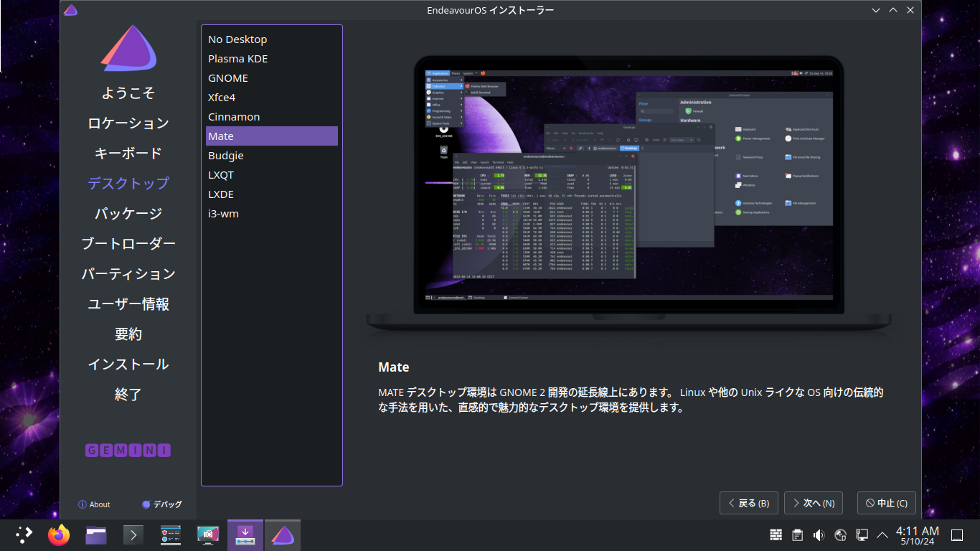The width and height of the screenshot is (980, 551).
Task: Toggle the デバッグ debug option
Action: (162, 504)
